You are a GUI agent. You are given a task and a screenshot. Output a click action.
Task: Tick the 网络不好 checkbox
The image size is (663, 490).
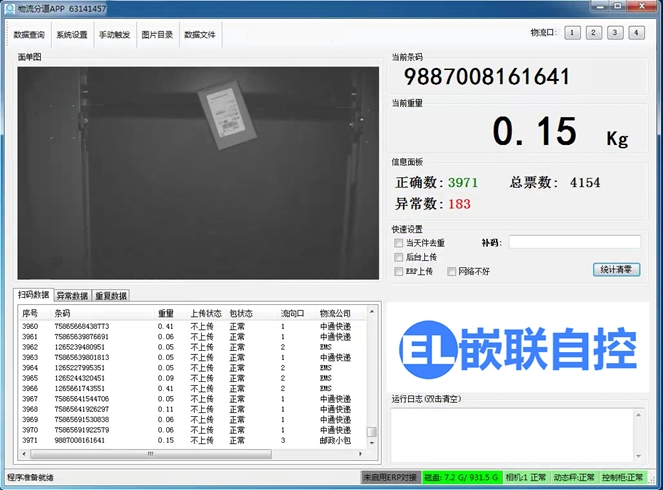(452, 271)
